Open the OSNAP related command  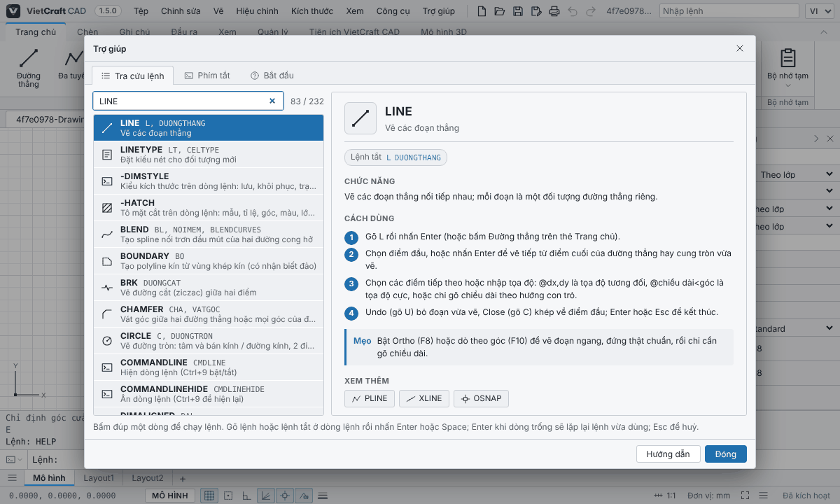click(x=482, y=398)
